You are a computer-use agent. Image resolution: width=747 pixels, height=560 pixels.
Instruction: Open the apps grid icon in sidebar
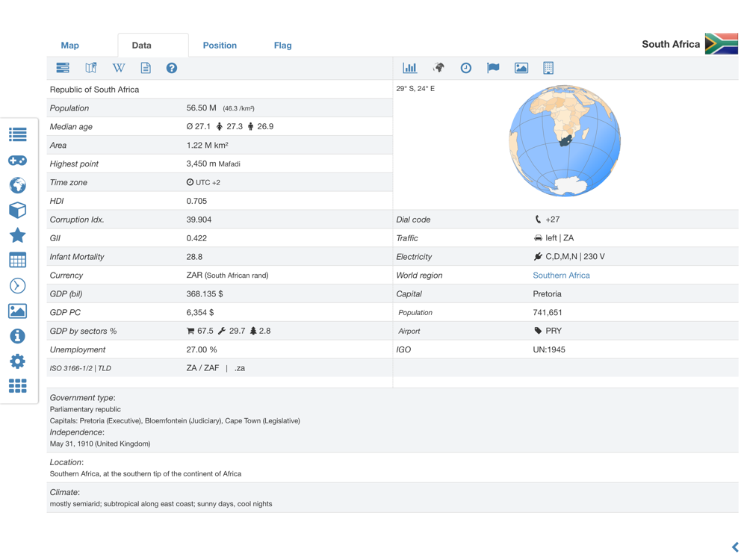click(x=18, y=386)
